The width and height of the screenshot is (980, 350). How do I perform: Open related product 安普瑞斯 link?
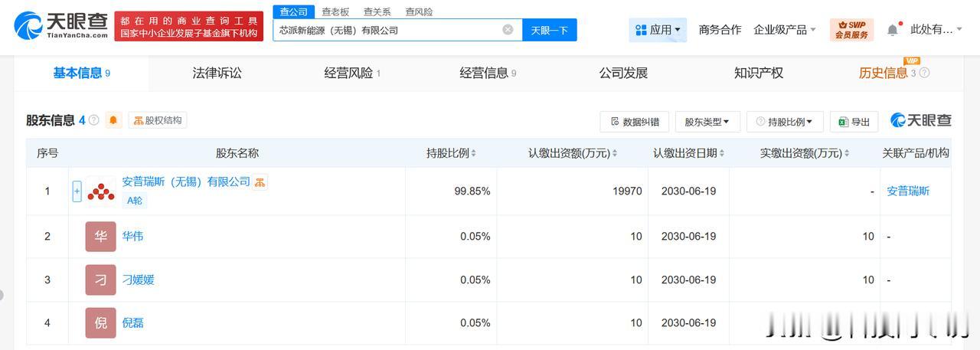[x=908, y=191]
